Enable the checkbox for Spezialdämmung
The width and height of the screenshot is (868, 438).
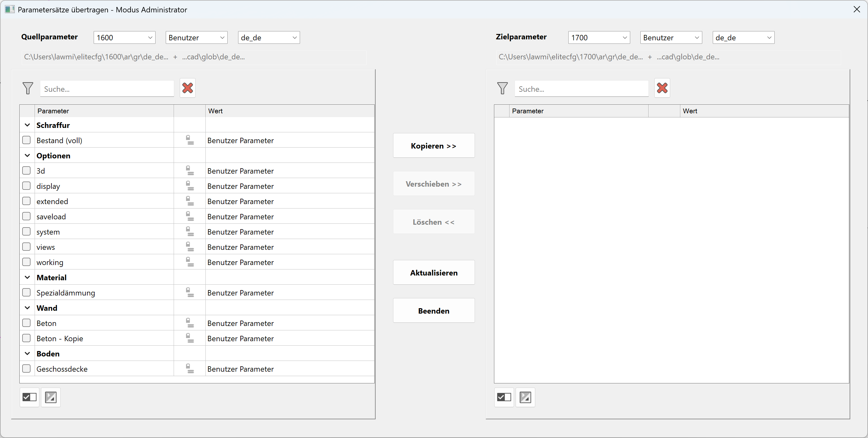[x=27, y=292]
